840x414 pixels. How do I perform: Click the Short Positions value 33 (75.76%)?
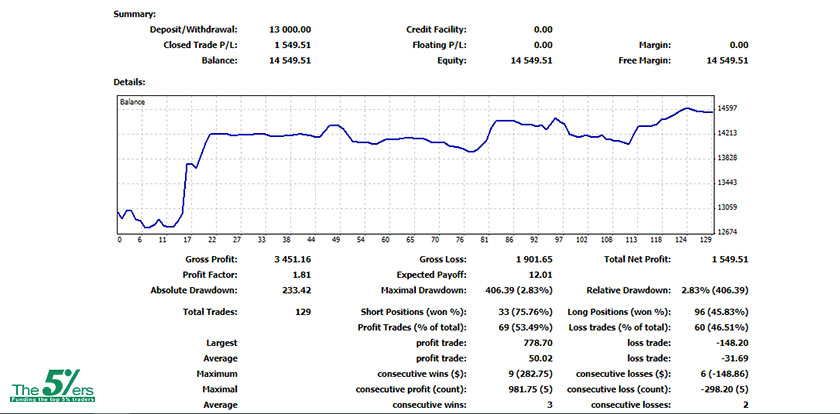click(x=518, y=312)
